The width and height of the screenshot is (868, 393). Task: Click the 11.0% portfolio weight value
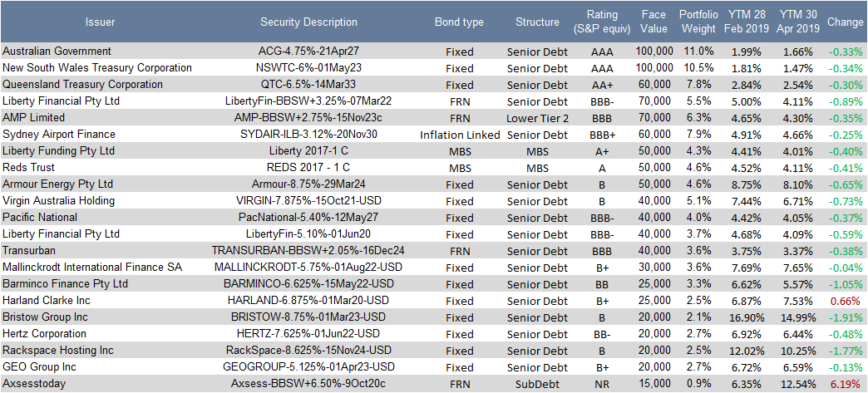coord(698,52)
